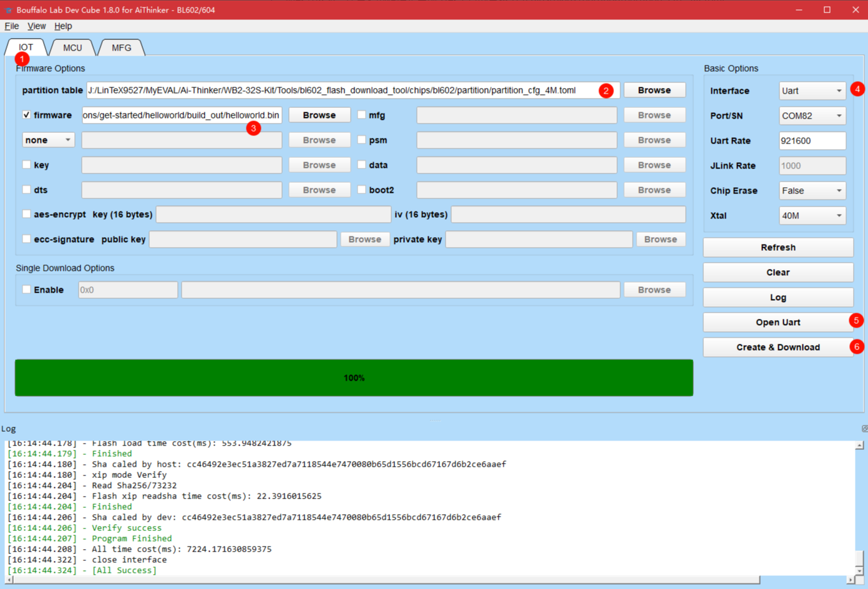Switch to the MCU tab

[72, 47]
